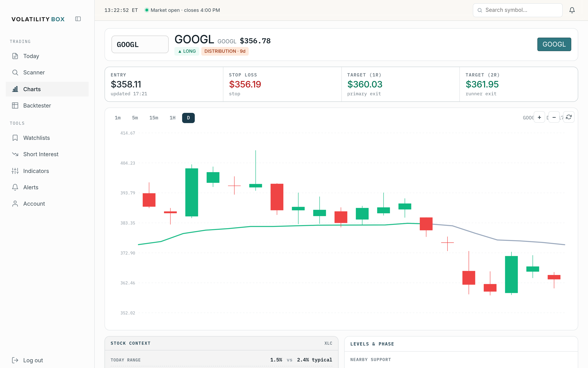Screen dimensions: 588x368
Task: Click the current price $356.78
Action: coord(255,41)
